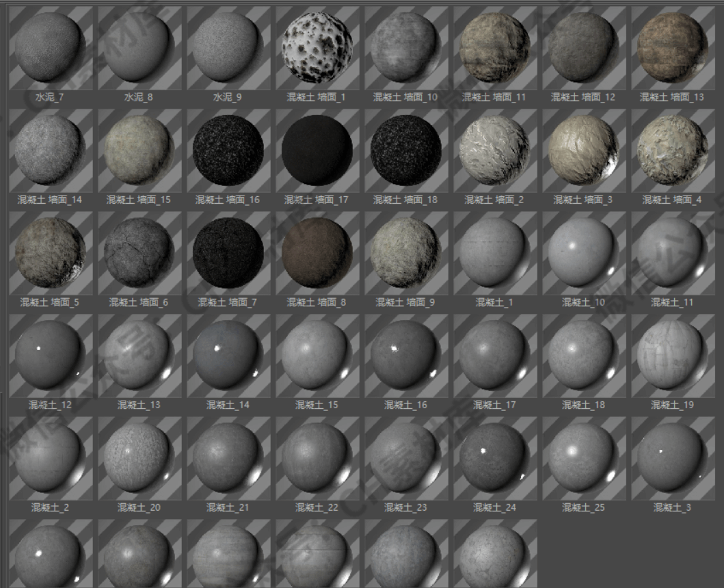Select the spotted 混凝土 墙面_1 material
Image resolution: width=724 pixels, height=588 pixels.
[317, 47]
